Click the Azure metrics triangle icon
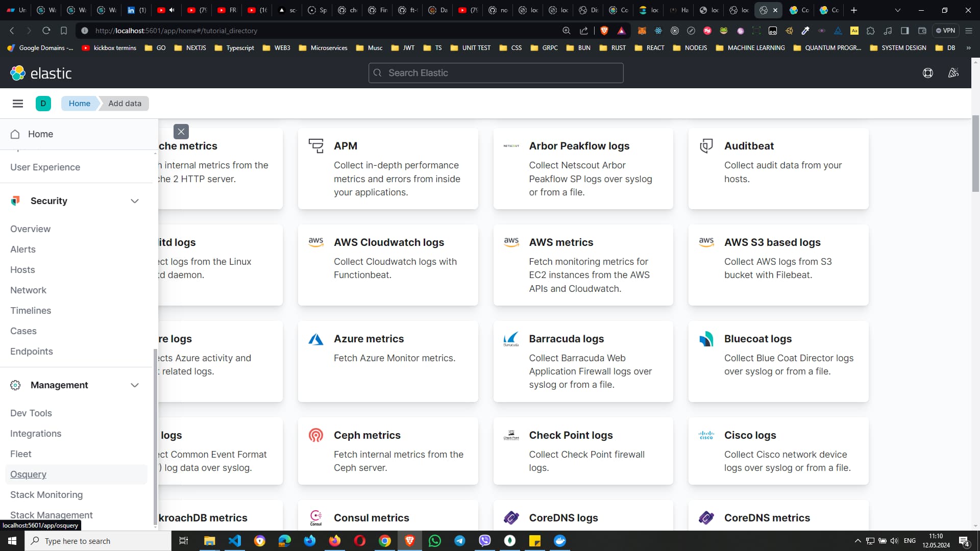 315,339
